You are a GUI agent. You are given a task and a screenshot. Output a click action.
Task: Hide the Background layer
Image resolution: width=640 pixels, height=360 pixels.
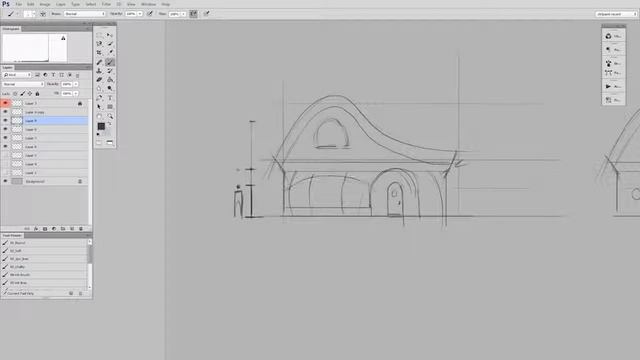tap(5, 181)
